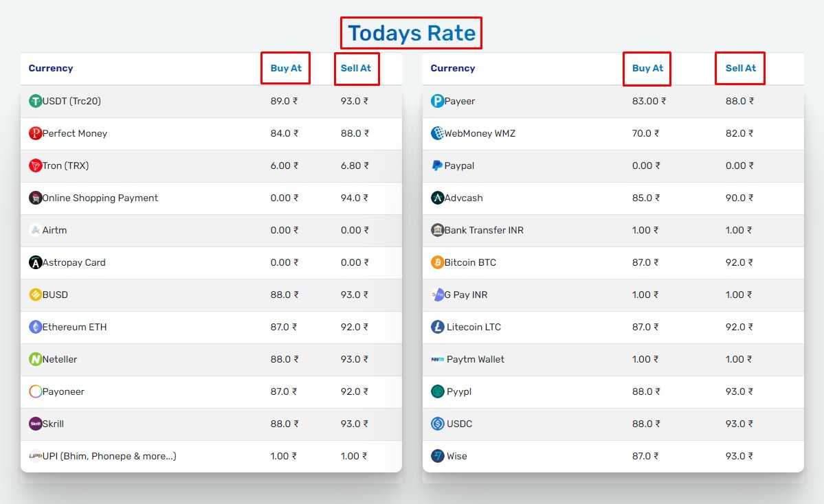The height and width of the screenshot is (504, 824).
Task: Click the purple Skrill logo icon
Action: [35, 424]
